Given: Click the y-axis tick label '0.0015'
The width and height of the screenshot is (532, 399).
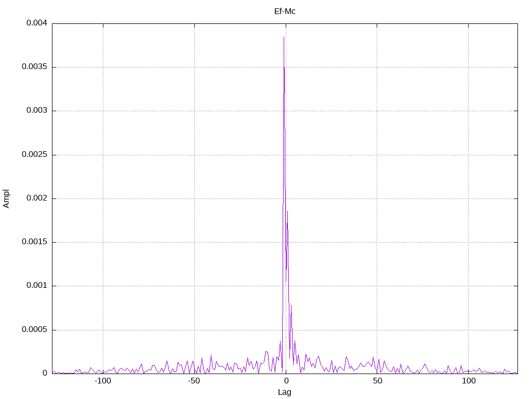Looking at the screenshot, I should 35,242.
